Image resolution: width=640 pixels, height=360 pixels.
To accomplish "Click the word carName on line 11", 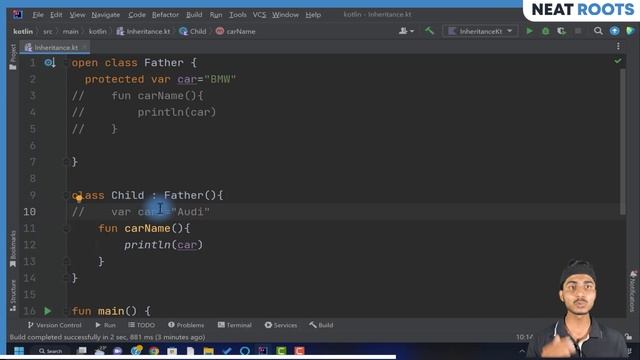I will pos(147,228).
